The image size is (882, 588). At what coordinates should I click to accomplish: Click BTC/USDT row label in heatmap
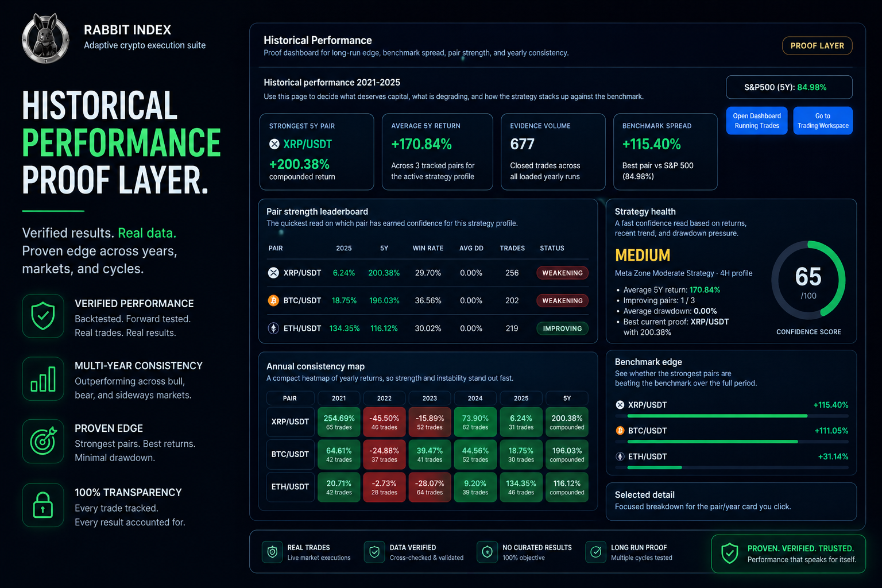pos(291,455)
